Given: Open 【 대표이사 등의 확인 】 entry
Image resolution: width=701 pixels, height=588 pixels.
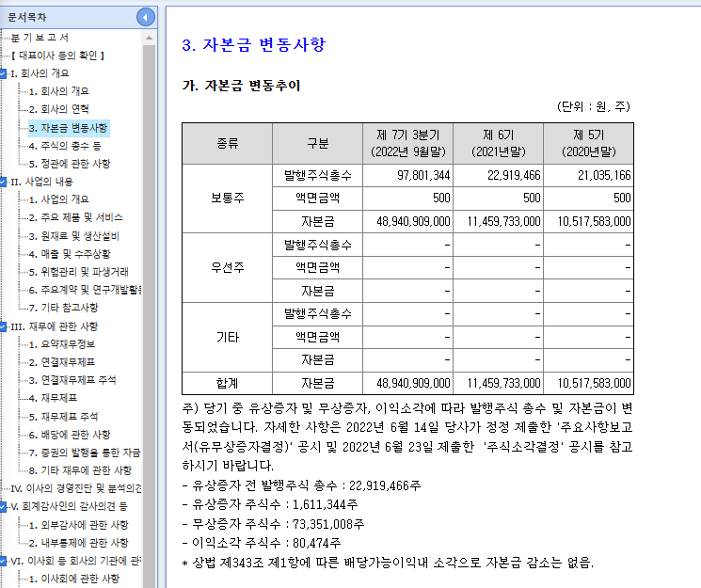Looking at the screenshot, I should pyautogui.click(x=57, y=56).
